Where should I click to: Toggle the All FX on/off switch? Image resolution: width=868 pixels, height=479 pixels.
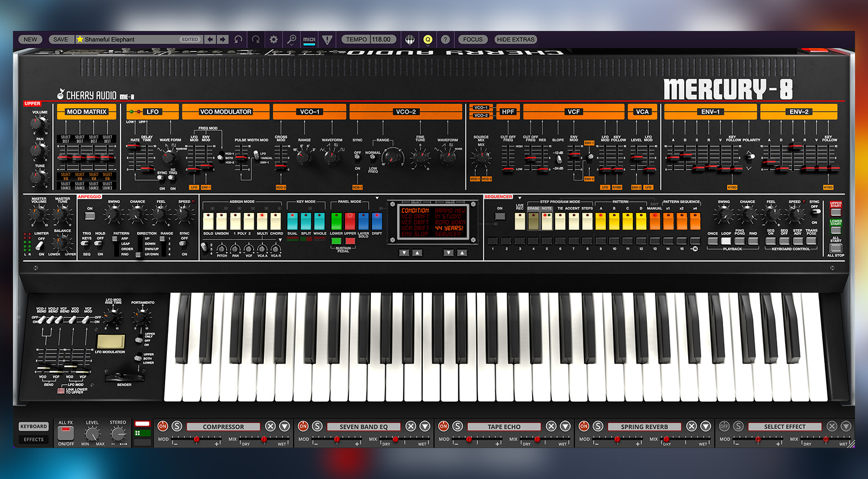[x=66, y=433]
